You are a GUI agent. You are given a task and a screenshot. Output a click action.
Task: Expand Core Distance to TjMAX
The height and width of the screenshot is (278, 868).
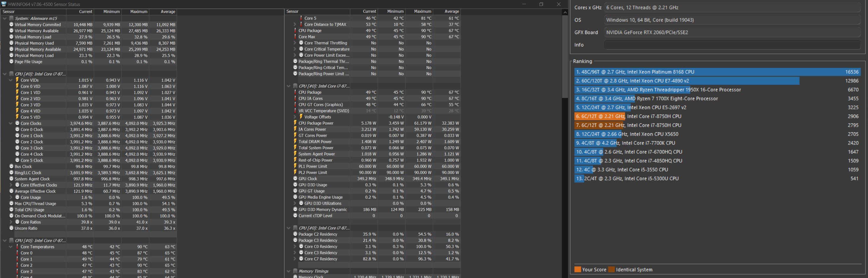point(294,24)
